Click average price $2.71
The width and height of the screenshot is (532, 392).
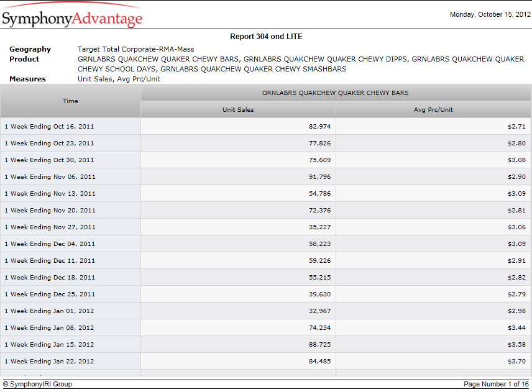tap(516, 127)
